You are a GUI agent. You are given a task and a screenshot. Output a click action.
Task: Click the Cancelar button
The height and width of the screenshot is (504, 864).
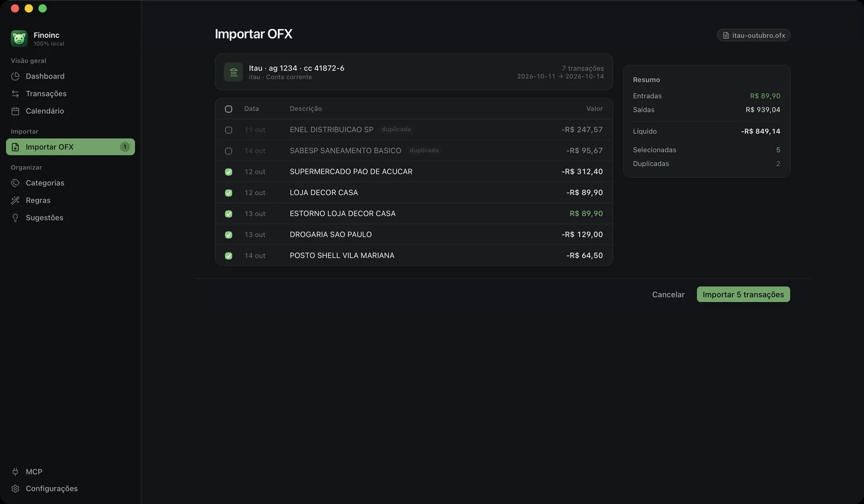tap(668, 295)
